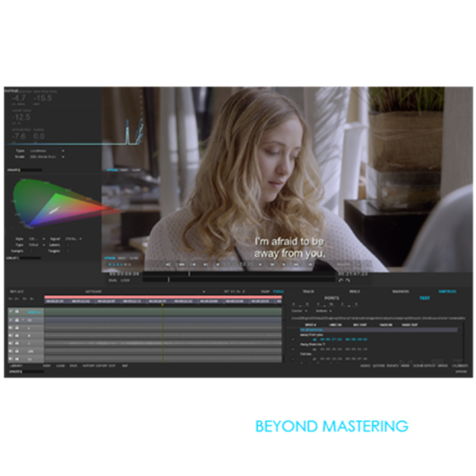
Task: Click the pink bar above the timeline ruler
Action: [163, 297]
